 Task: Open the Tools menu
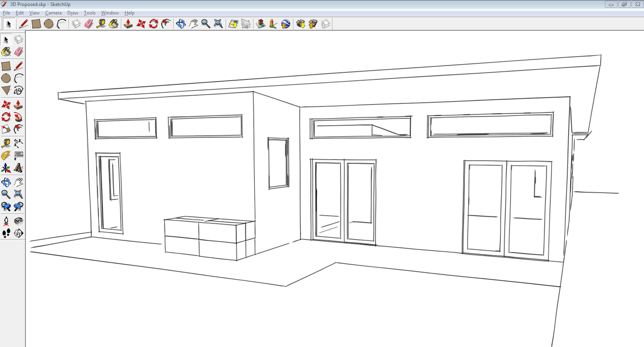click(x=89, y=13)
